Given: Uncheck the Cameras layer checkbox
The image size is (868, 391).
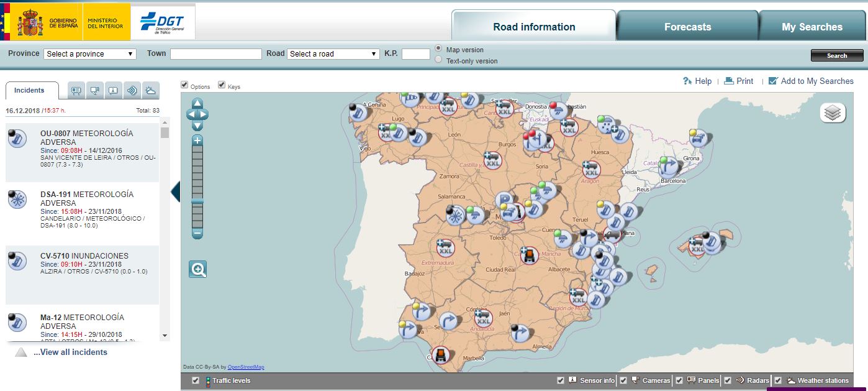Looking at the screenshot, I should [x=623, y=380].
